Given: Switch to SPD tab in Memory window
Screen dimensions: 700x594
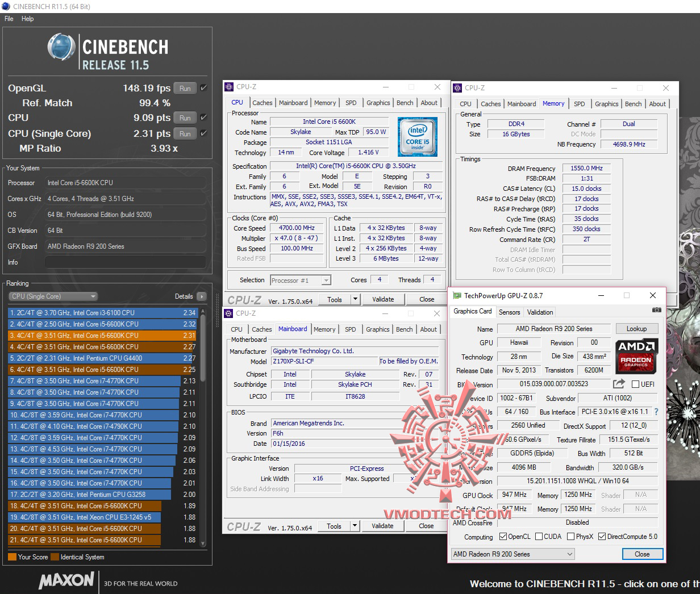Looking at the screenshot, I should 580,104.
